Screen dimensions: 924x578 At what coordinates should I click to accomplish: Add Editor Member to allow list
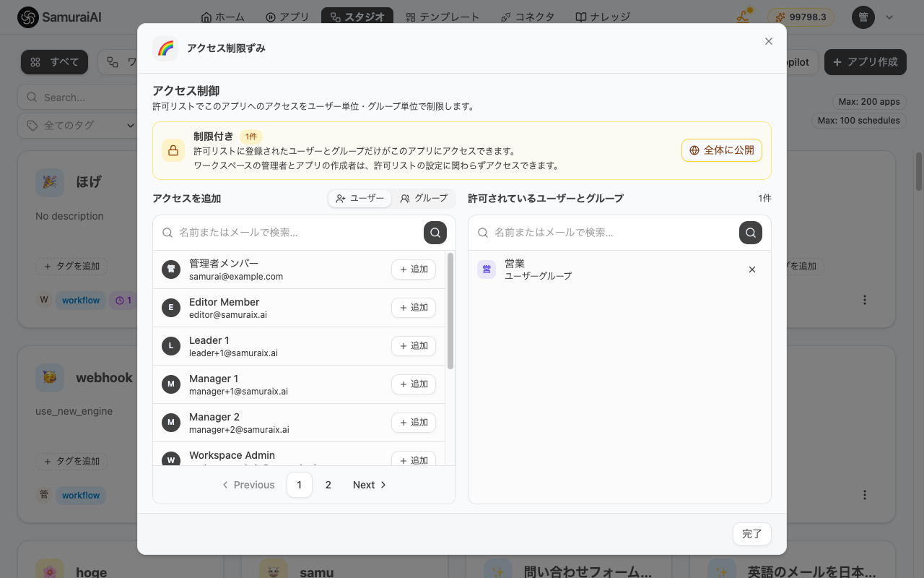[x=414, y=307]
